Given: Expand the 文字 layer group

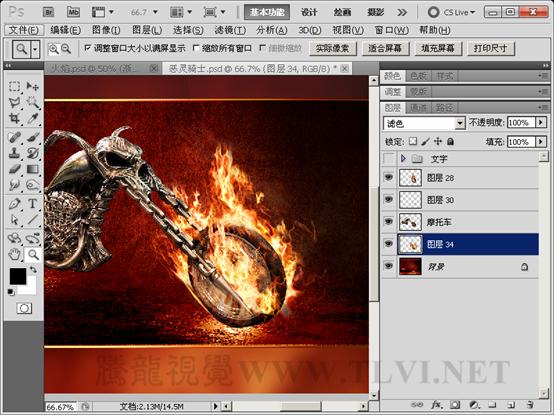Looking at the screenshot, I should tap(403, 159).
